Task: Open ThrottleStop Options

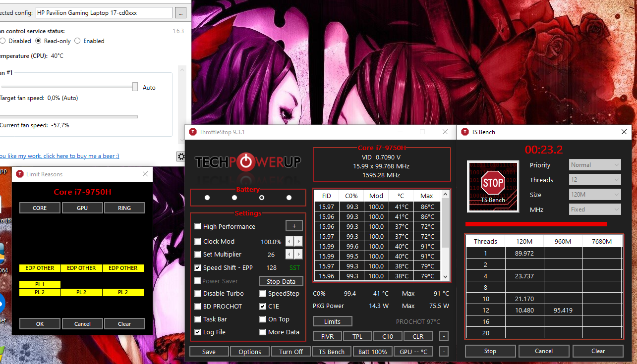Action: (x=250, y=352)
